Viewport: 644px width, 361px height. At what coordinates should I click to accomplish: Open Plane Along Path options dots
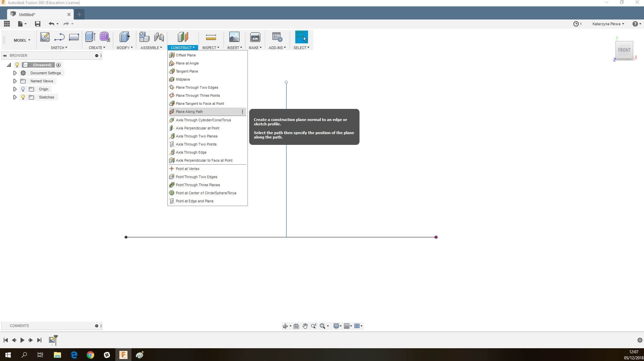(242, 112)
